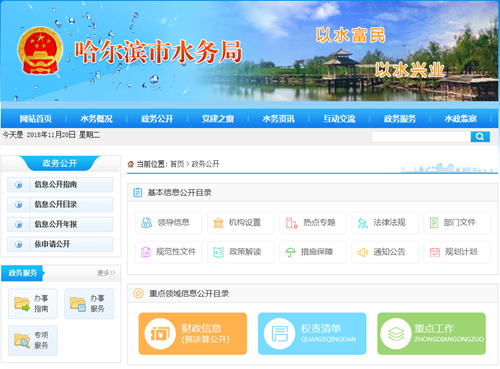Click bullet icon next to 信息公开年报
This screenshot has width=500, height=369.
[19, 224]
